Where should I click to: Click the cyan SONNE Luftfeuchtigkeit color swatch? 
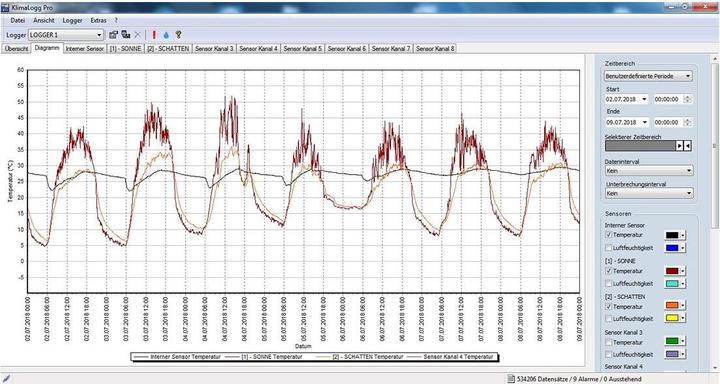tap(672, 284)
